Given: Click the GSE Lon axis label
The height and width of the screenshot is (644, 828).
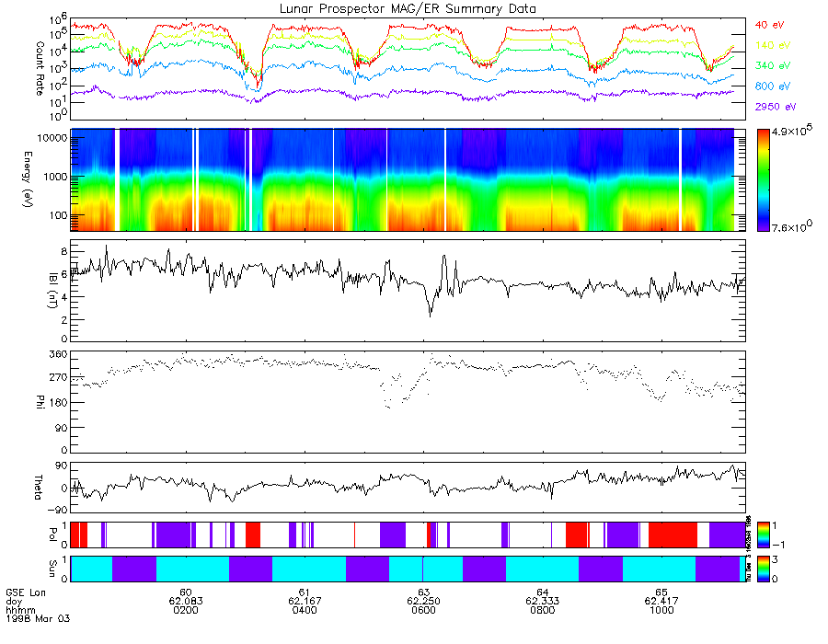Looking at the screenshot, I should [x=26, y=592].
